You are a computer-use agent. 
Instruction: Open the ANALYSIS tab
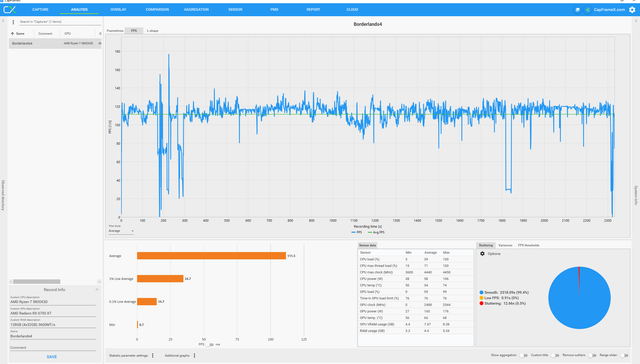click(x=79, y=9)
